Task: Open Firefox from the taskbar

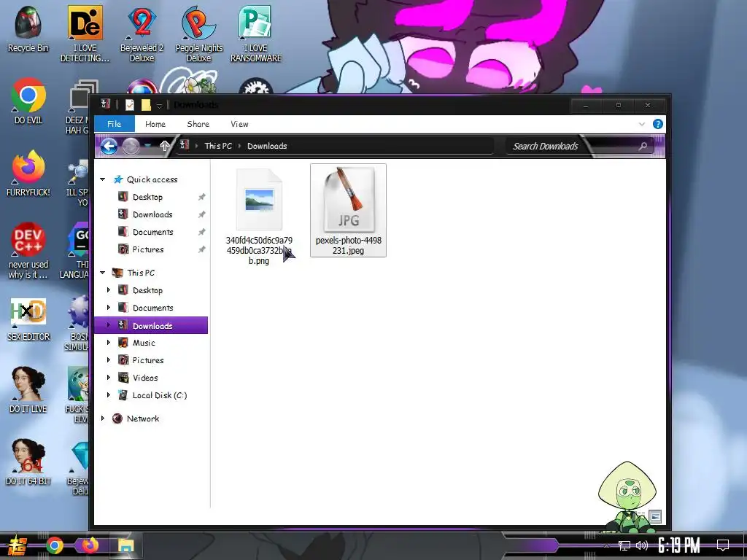Action: click(90, 545)
